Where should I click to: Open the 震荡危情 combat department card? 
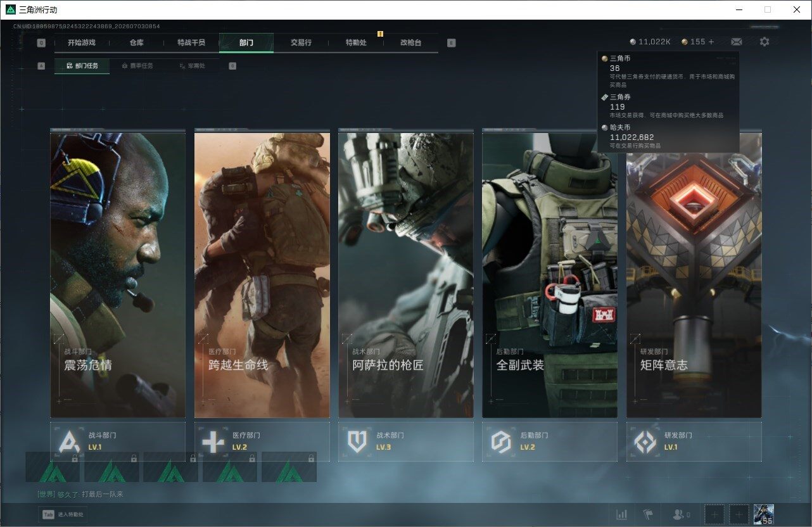(118, 274)
